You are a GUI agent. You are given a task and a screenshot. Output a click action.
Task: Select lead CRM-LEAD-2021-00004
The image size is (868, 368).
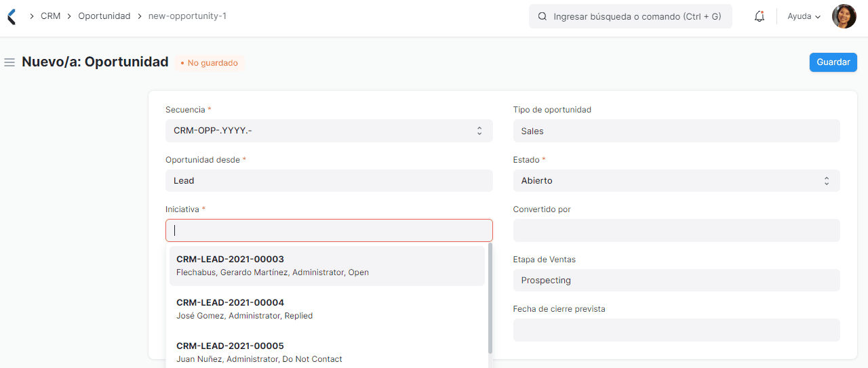click(327, 309)
